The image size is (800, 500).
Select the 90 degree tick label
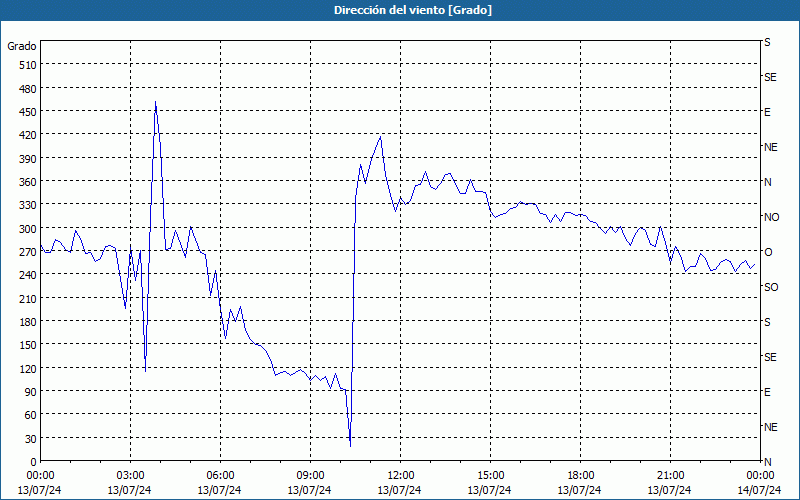coord(31,392)
